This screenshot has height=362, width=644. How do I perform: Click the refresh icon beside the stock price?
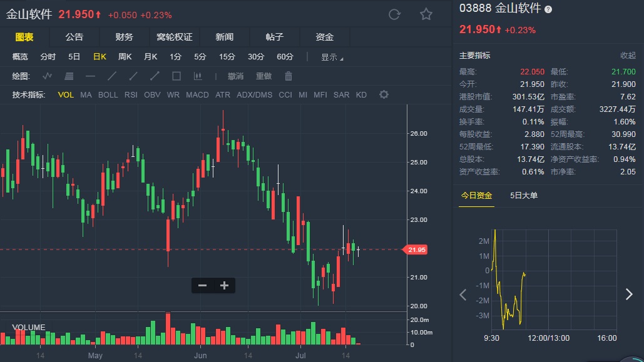coord(394,14)
